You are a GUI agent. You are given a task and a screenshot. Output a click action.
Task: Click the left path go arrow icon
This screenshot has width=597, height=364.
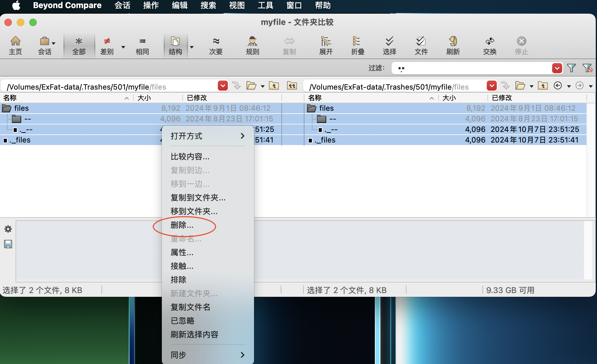coord(237,86)
